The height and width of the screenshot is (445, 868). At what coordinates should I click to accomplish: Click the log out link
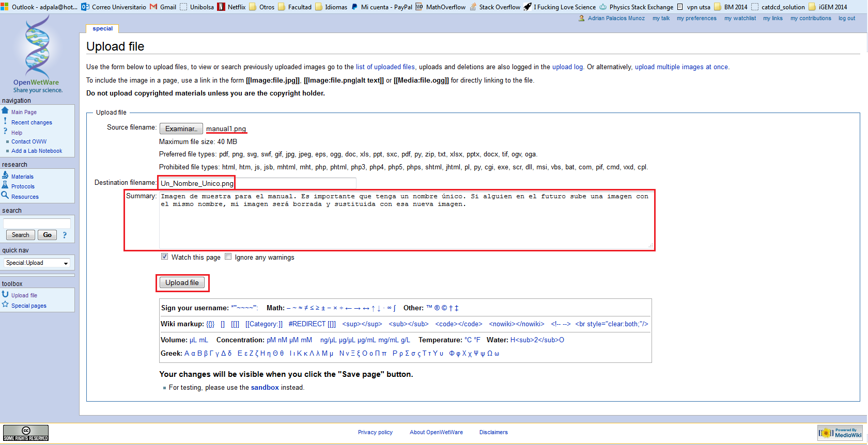[x=846, y=18]
